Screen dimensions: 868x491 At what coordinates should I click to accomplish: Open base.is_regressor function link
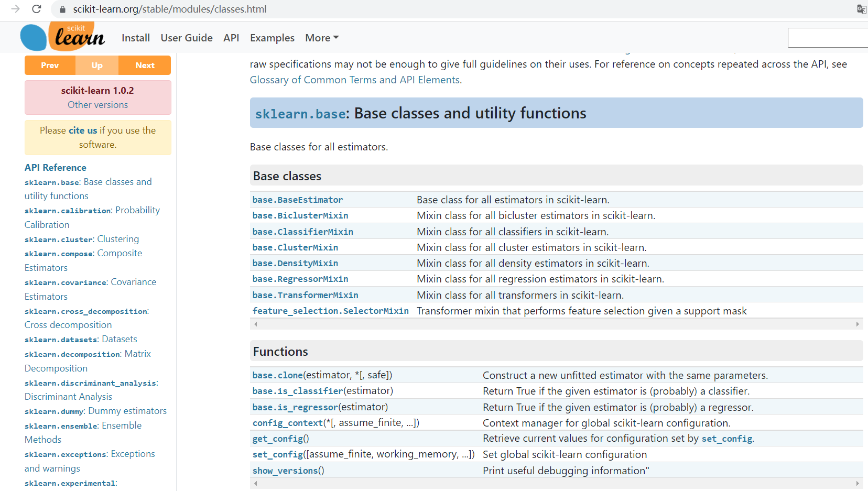[x=296, y=407]
